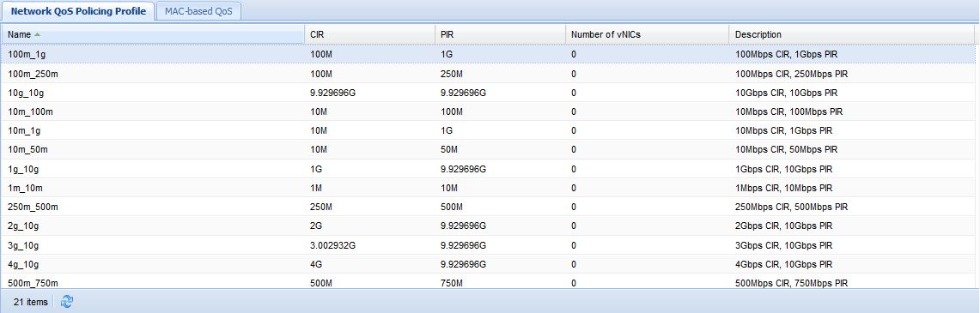Click description '3Gbps CIR, 10Gbps PIR'
The height and width of the screenshot is (313, 980).
(x=784, y=245)
